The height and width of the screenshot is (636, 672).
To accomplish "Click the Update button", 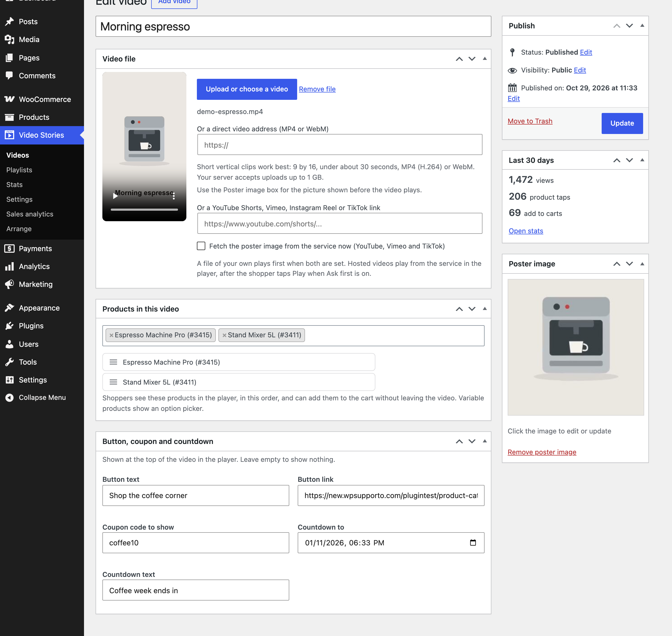I will coord(622,123).
